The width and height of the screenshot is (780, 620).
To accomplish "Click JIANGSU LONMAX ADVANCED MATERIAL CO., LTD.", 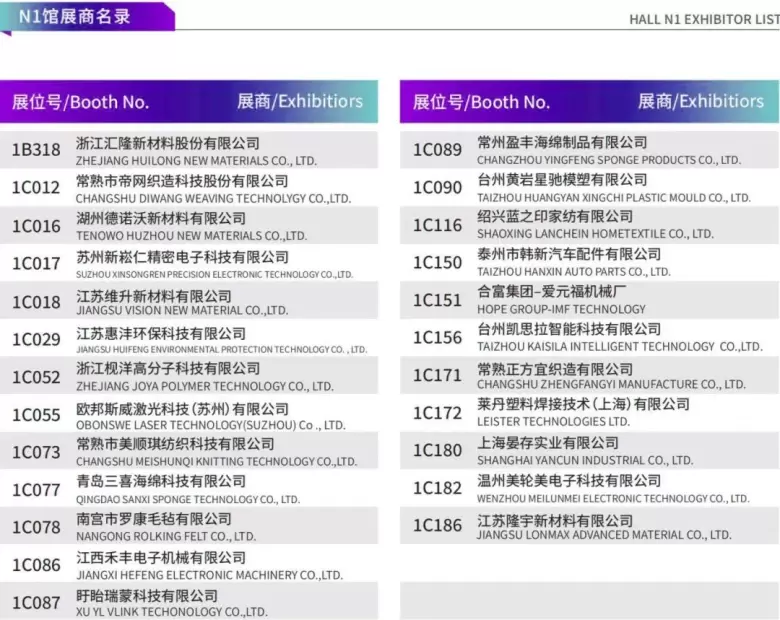I will click(604, 535).
